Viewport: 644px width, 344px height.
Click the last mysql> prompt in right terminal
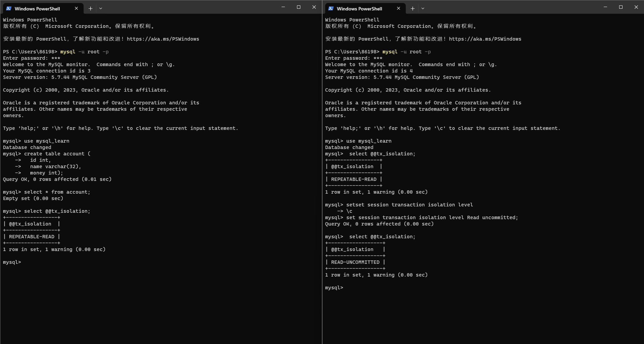334,288
